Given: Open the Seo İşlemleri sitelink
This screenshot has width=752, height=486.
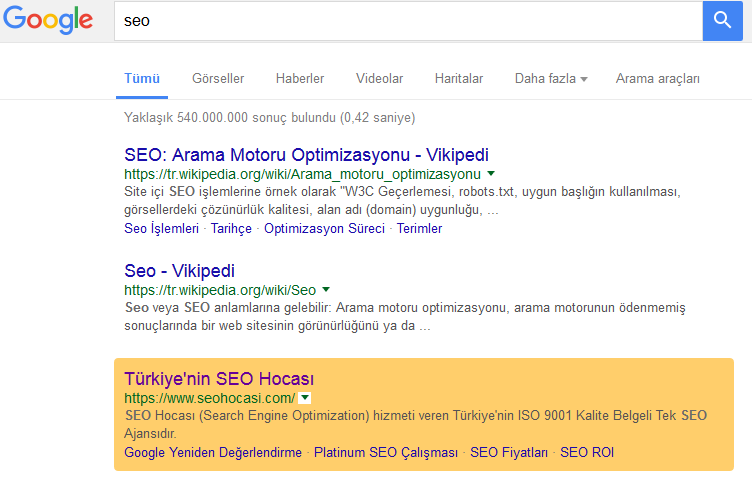Looking at the screenshot, I should pyautogui.click(x=161, y=228).
